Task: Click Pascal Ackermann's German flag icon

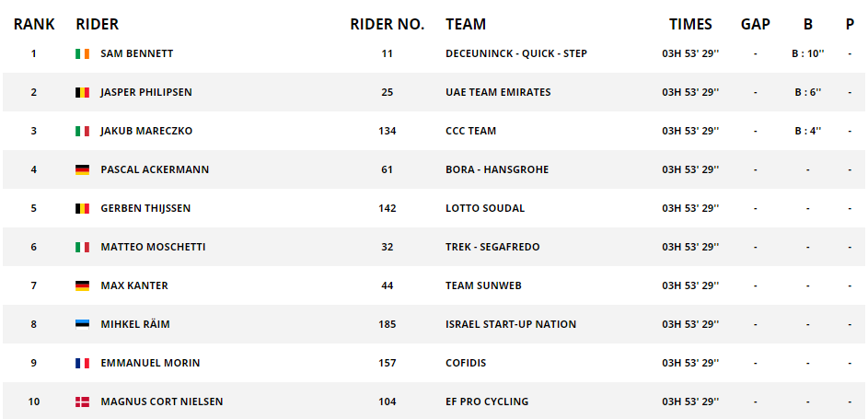Action: pyautogui.click(x=83, y=170)
